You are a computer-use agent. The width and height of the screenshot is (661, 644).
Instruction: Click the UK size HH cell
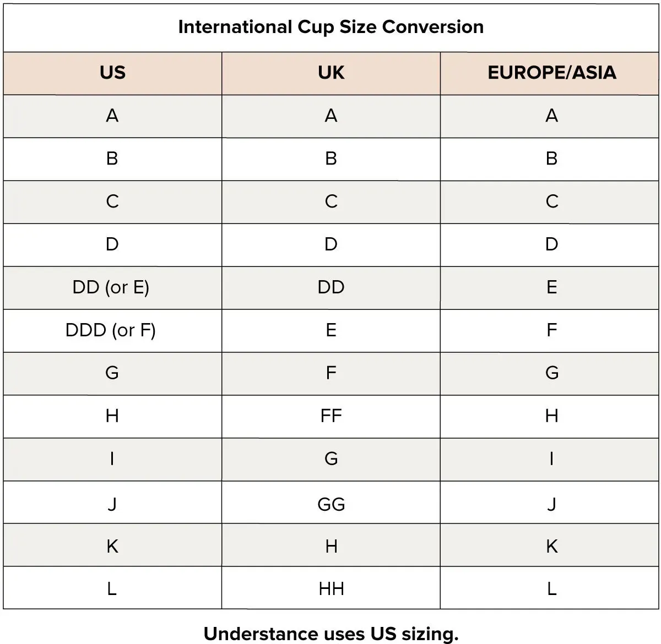click(331, 588)
